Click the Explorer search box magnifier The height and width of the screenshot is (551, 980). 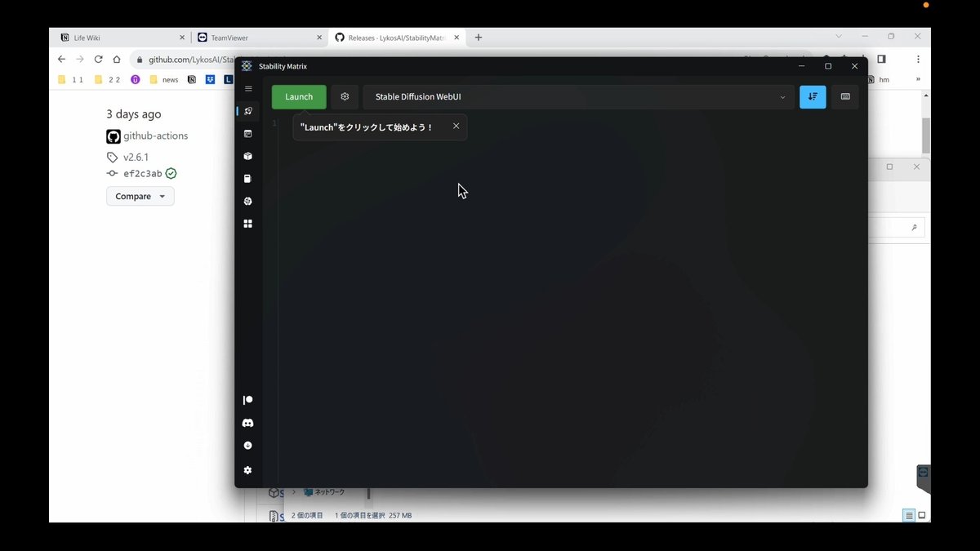(x=914, y=228)
